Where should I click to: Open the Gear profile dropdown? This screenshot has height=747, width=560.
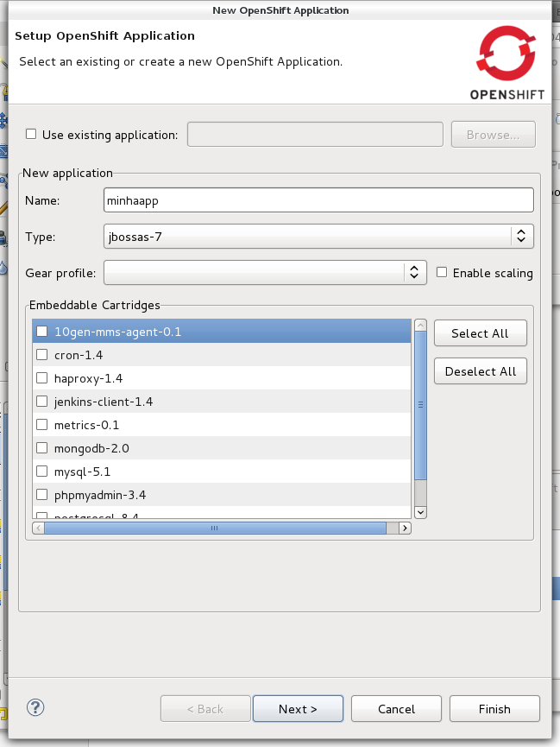(265, 273)
